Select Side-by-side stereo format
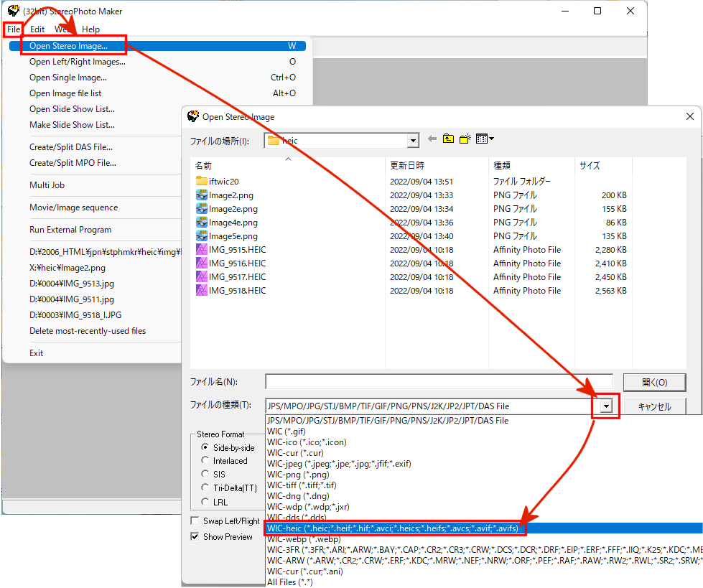 [205, 447]
